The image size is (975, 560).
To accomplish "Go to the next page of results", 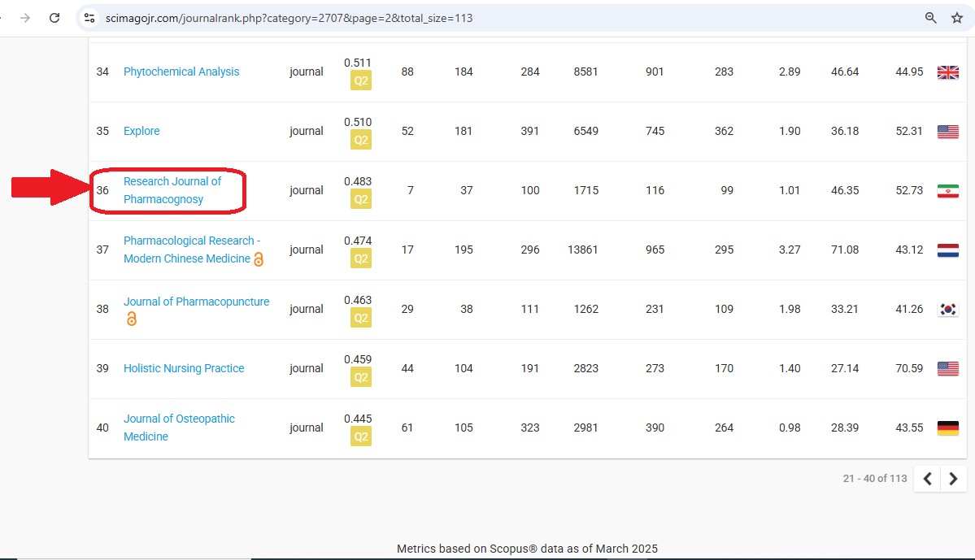I will tap(953, 480).
